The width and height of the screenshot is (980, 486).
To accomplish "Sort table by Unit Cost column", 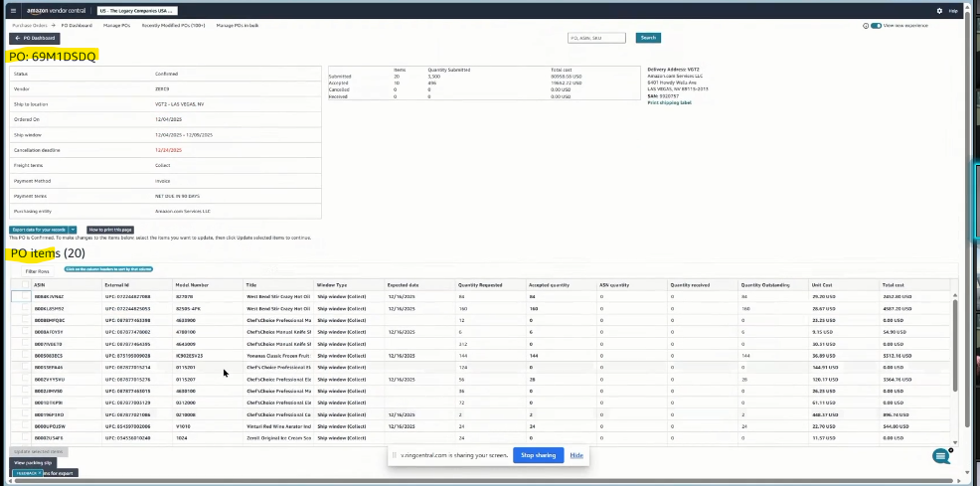I will (x=822, y=285).
